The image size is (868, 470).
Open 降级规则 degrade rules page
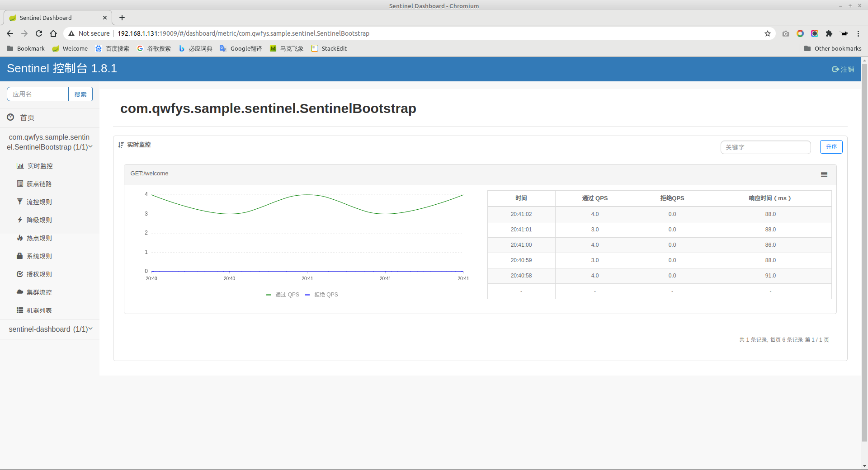[x=39, y=220]
